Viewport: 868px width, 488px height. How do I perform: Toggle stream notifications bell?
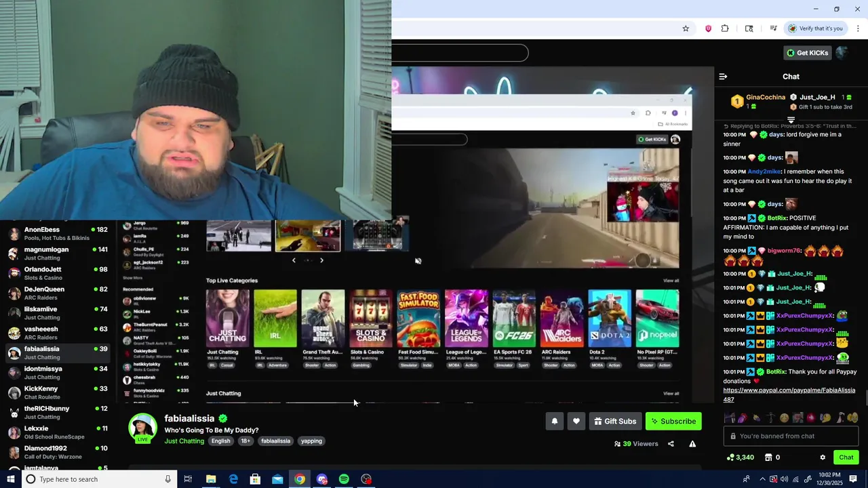tap(554, 422)
